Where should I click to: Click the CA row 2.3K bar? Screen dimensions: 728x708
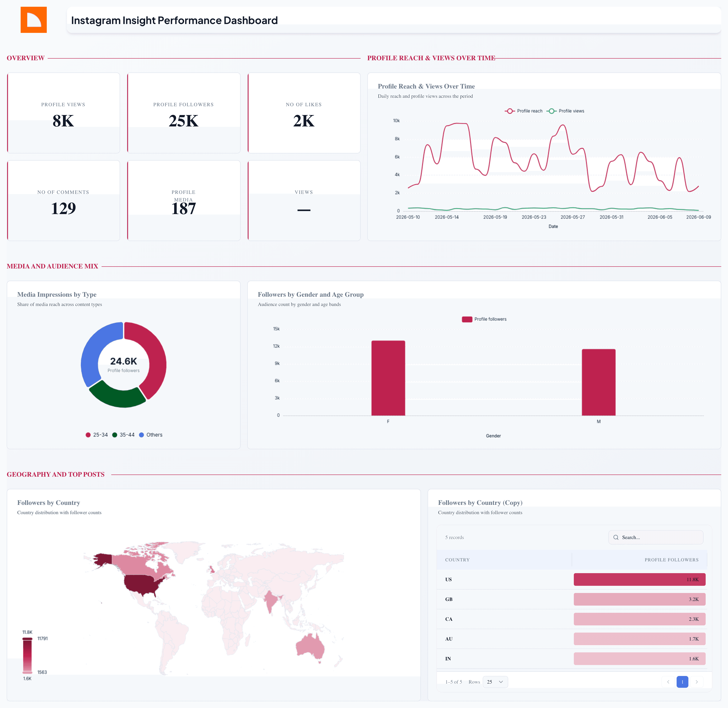[640, 619]
